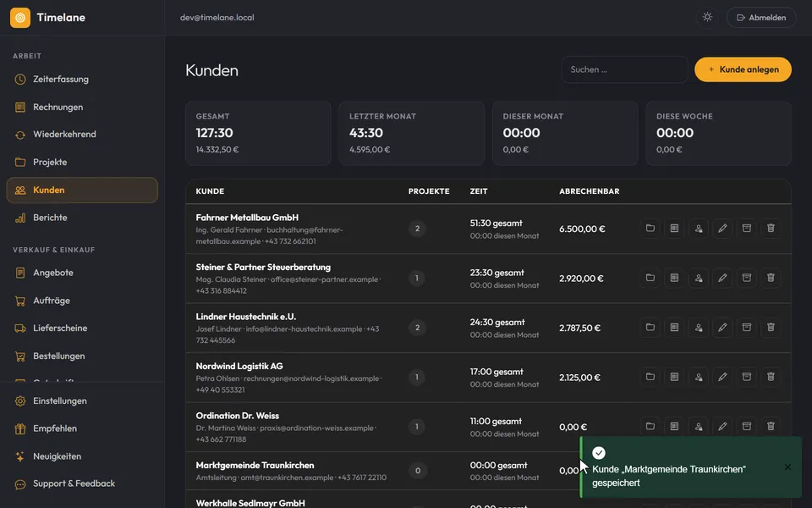
Task: Navigate to Lieferscheine in the sidebar
Action: pyautogui.click(x=82, y=329)
